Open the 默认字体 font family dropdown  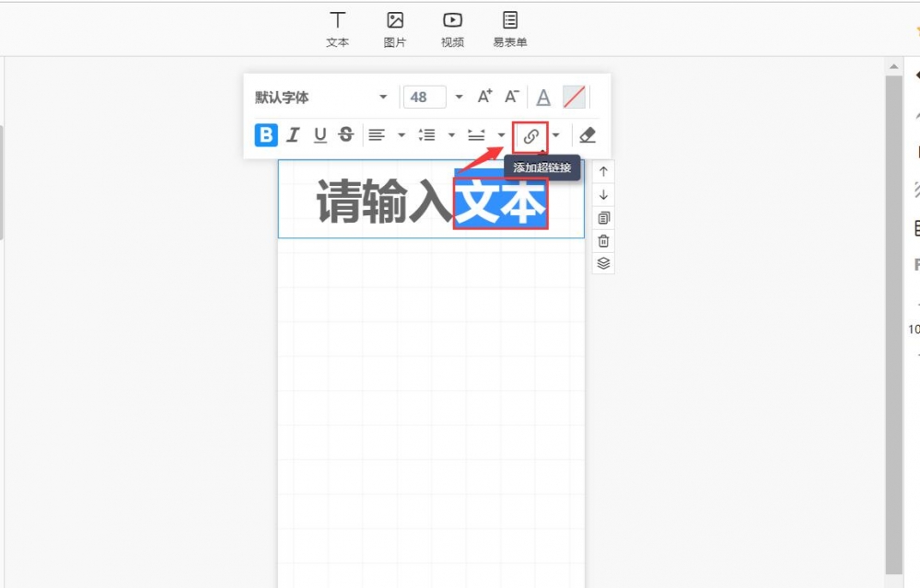[322, 96]
